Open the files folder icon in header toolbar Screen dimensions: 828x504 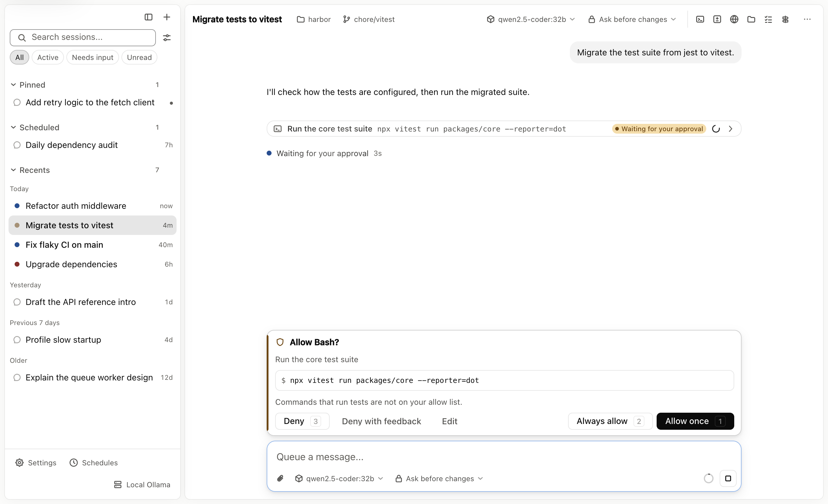pyautogui.click(x=751, y=19)
